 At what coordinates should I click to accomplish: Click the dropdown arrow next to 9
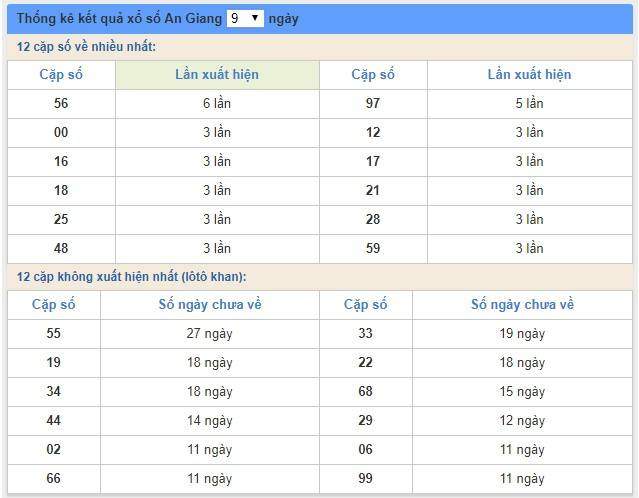(x=255, y=18)
